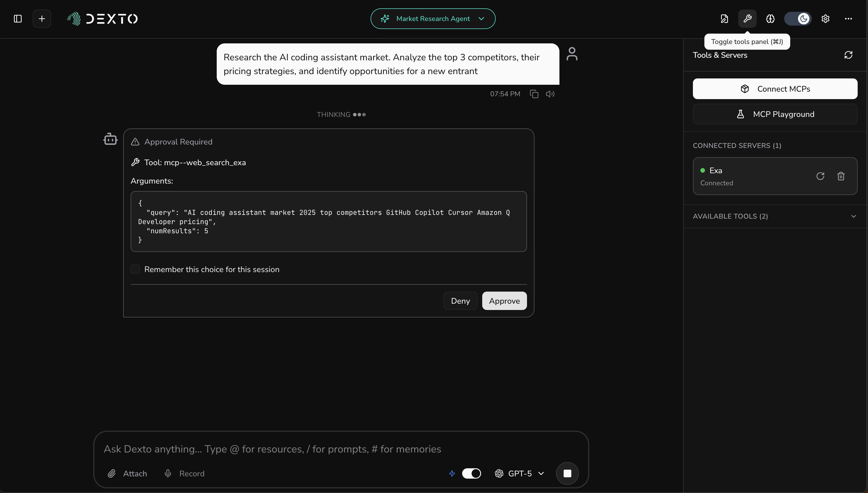The height and width of the screenshot is (493, 868).
Task: Click the Connect MCPs button
Action: [775, 89]
